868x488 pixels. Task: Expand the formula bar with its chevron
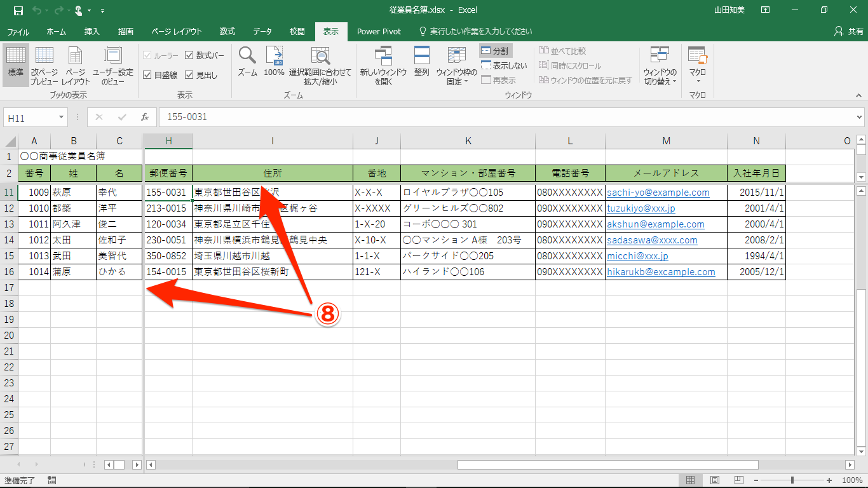[x=860, y=117]
